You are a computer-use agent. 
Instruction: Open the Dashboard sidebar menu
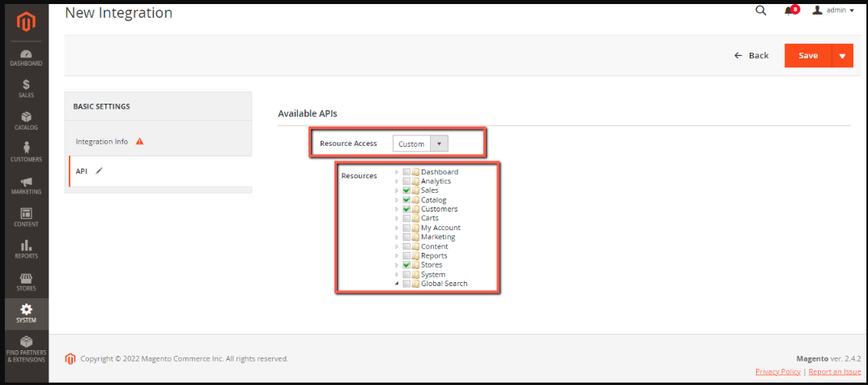click(x=25, y=58)
